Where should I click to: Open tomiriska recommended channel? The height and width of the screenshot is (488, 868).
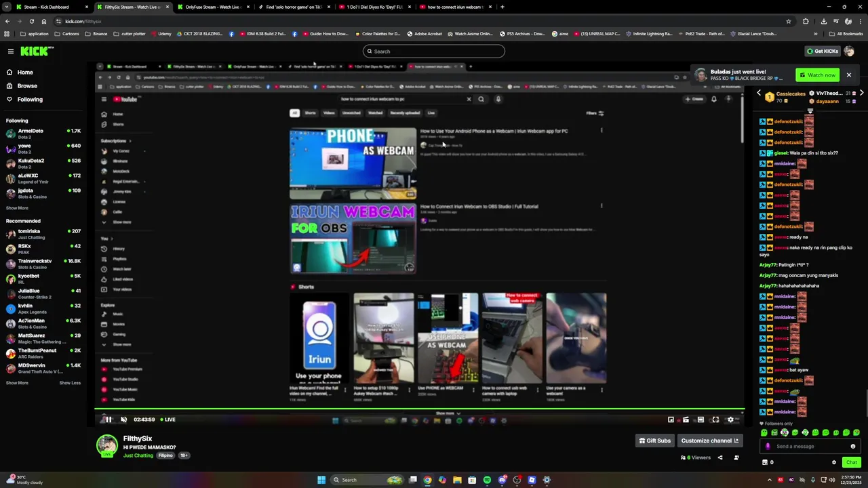[x=43, y=234]
